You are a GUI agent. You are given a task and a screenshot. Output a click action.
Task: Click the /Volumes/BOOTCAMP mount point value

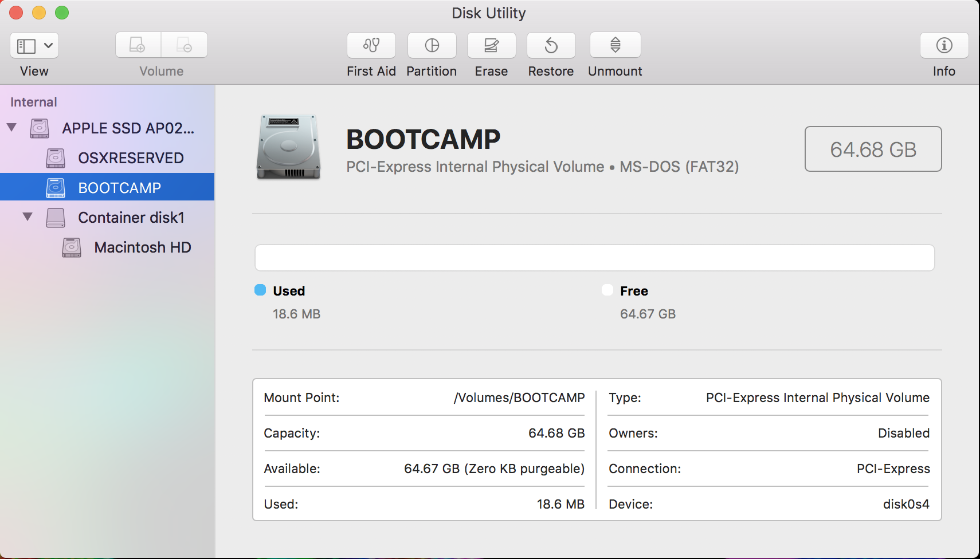[x=519, y=397]
